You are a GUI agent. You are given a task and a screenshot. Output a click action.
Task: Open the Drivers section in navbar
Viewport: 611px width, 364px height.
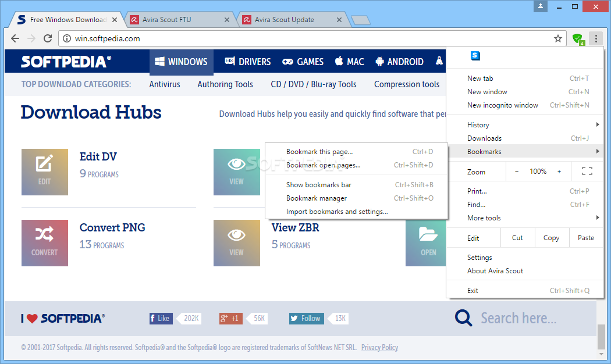point(248,62)
